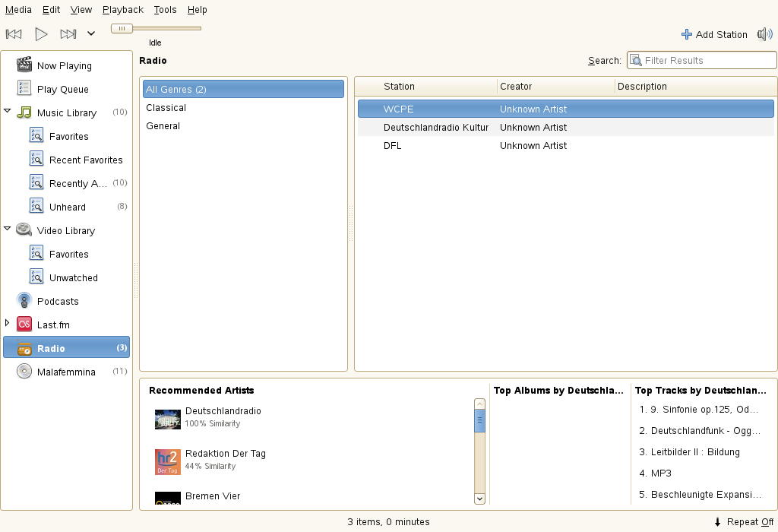
Task: Skip to the previous track
Action: pyautogui.click(x=14, y=33)
